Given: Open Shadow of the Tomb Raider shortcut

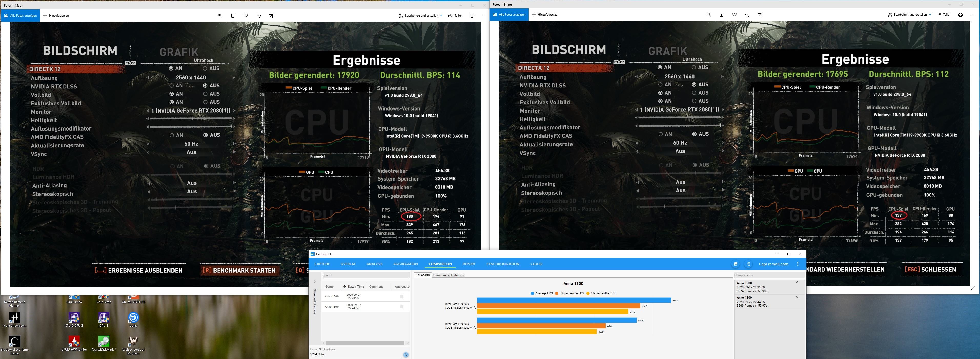Looking at the screenshot, I should click(14, 345).
